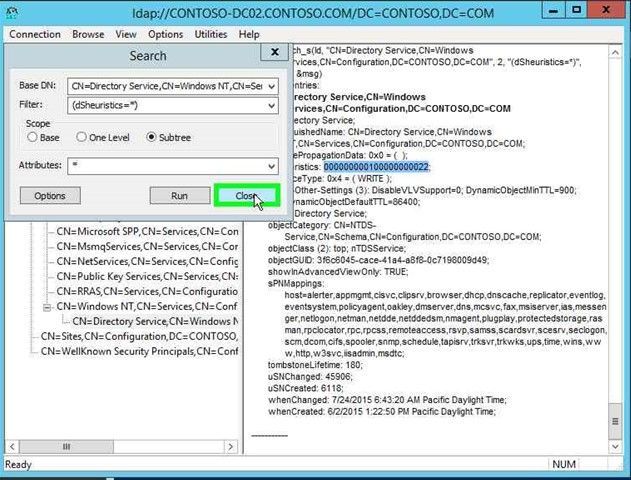Open the Options menu
This screenshot has height=480, width=631.
165,34
